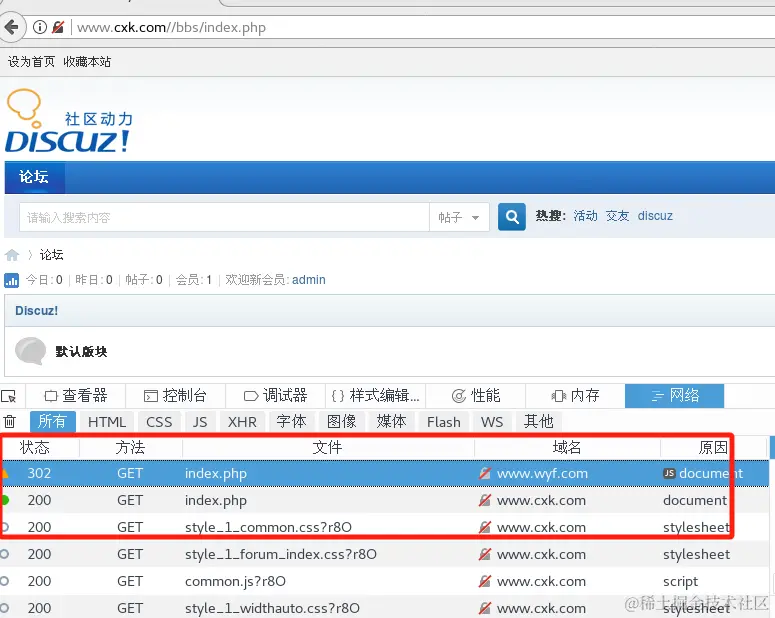The image size is (775, 618).
Task: Open the 默认版块 forum link
Action: pos(81,352)
